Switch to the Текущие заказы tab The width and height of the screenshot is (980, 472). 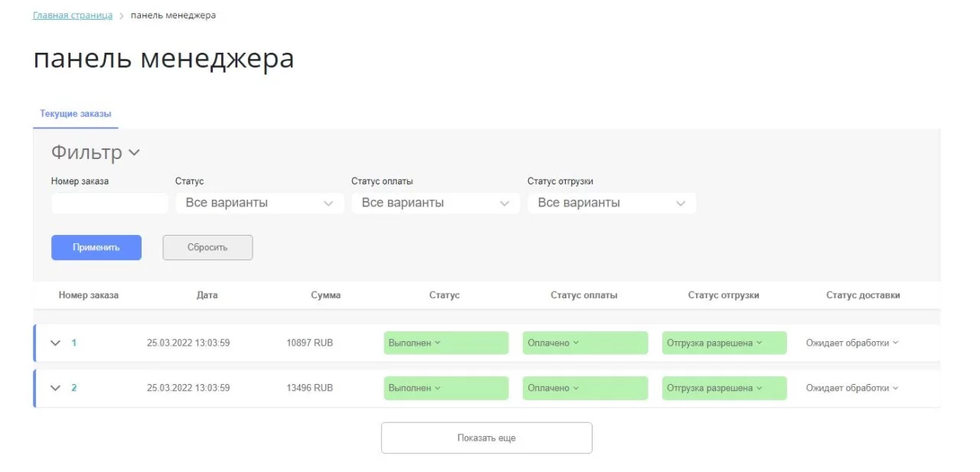(75, 114)
